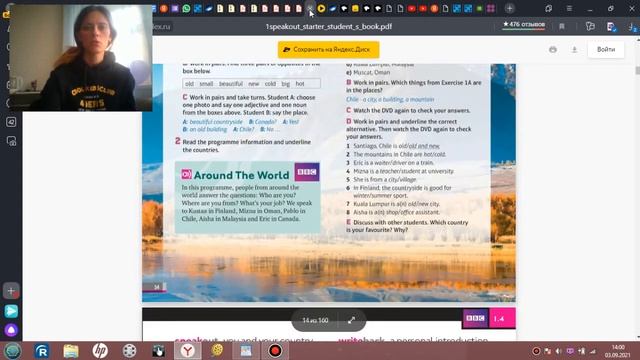
Task: Open the browser downloads panel icon
Action: coord(632,27)
